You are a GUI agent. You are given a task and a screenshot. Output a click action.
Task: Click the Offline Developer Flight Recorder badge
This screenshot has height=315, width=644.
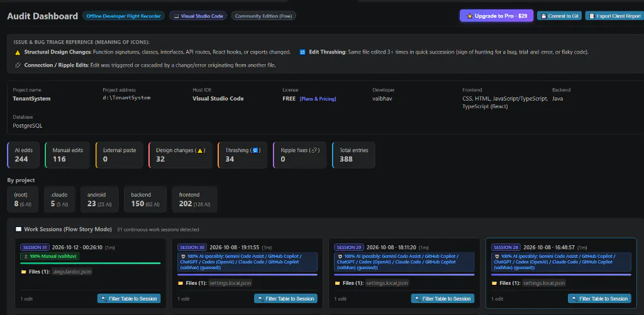(x=123, y=16)
